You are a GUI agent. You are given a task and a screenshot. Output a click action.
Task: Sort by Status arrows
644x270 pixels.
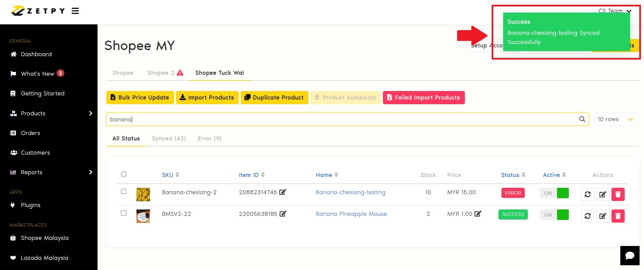pos(523,175)
